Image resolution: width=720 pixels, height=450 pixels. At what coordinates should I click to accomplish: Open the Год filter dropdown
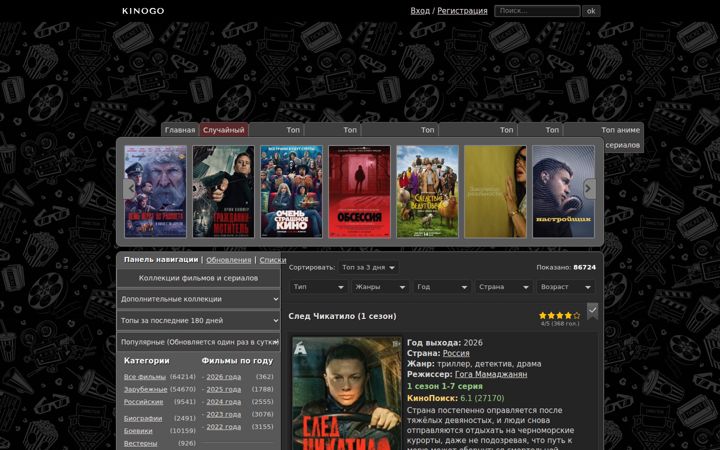click(x=442, y=287)
